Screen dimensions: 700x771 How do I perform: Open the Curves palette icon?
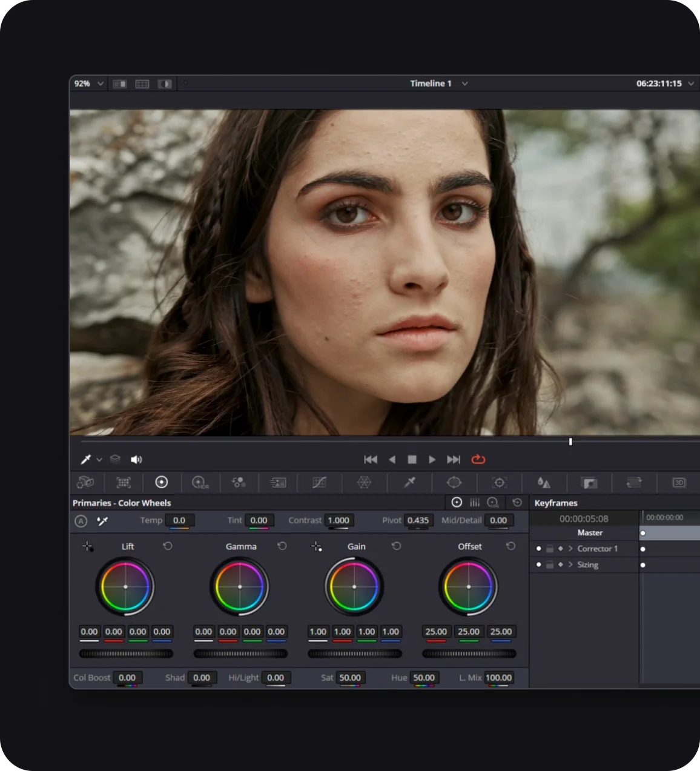coord(319,482)
